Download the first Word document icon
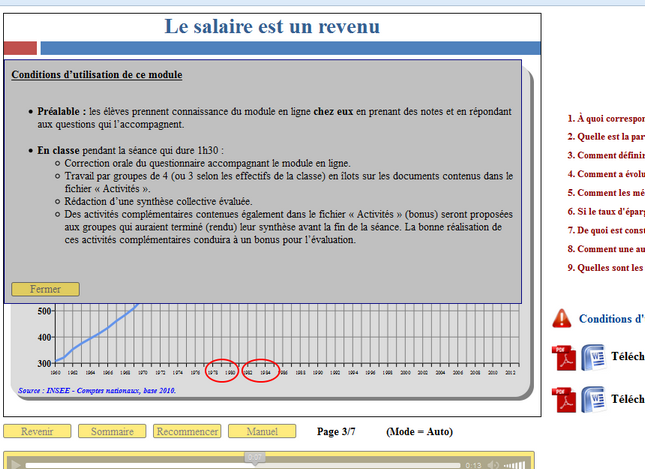 [593, 357]
